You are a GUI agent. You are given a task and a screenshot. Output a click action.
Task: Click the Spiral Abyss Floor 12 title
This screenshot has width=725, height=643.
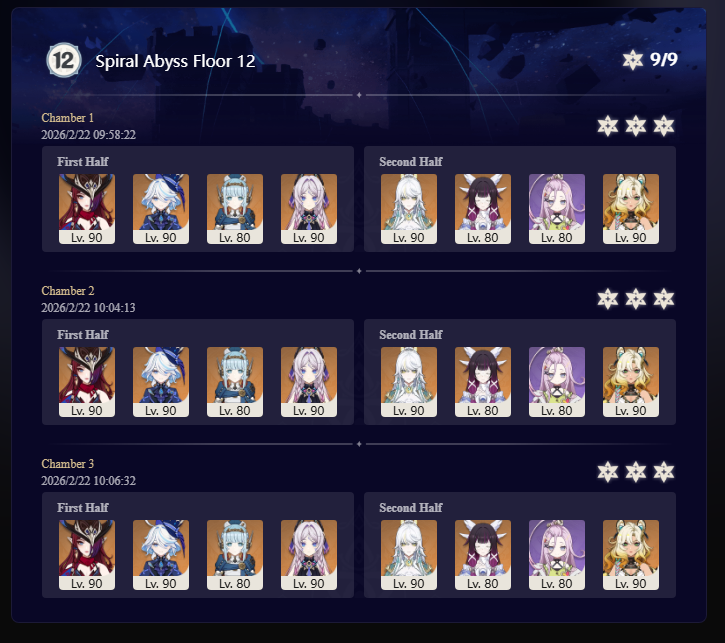coord(175,61)
